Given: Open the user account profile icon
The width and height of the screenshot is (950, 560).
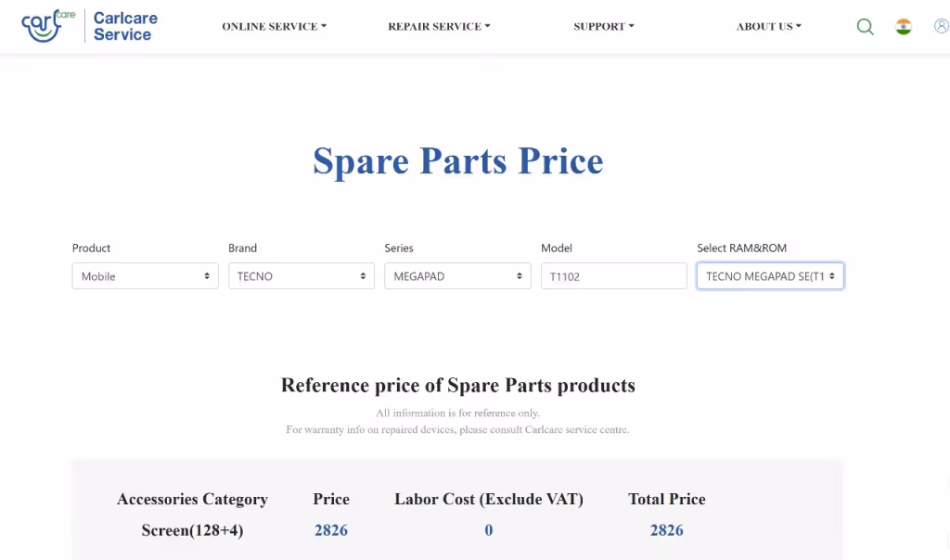Looking at the screenshot, I should pos(942,26).
